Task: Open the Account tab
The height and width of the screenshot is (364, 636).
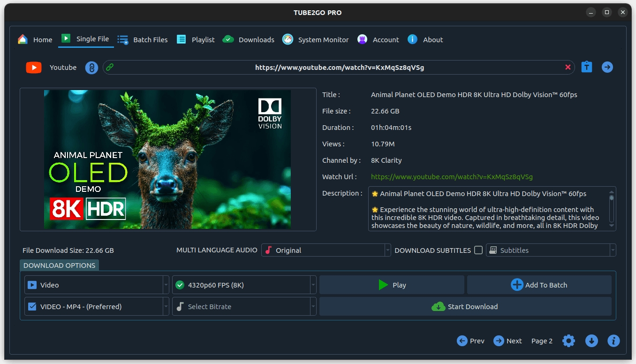Action: pos(379,40)
